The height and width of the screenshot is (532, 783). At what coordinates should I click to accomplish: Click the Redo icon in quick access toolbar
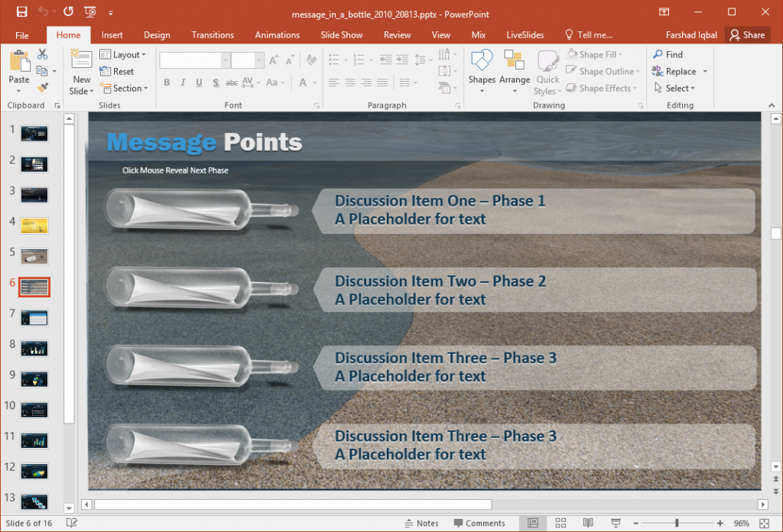(x=68, y=12)
